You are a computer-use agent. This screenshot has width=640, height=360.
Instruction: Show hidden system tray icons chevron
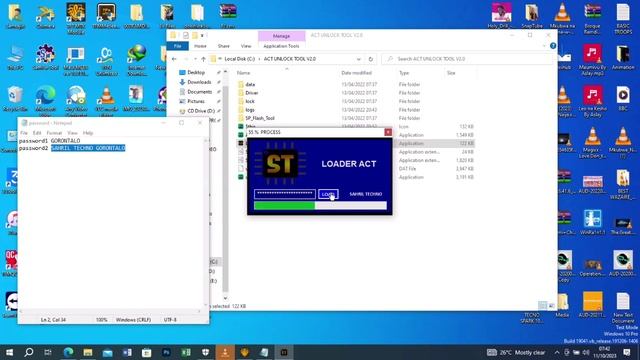pos(557,352)
